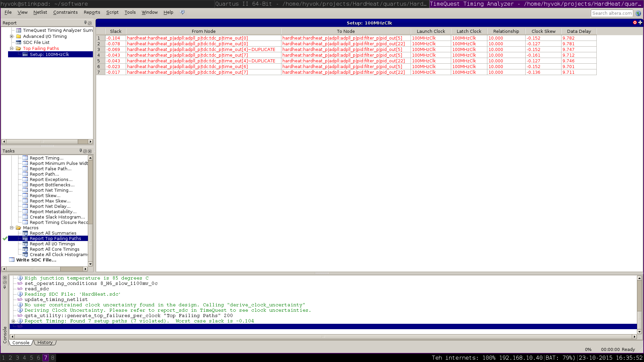
Task: Collapse the Top Failing Paths tree node
Action: [x=12, y=49]
